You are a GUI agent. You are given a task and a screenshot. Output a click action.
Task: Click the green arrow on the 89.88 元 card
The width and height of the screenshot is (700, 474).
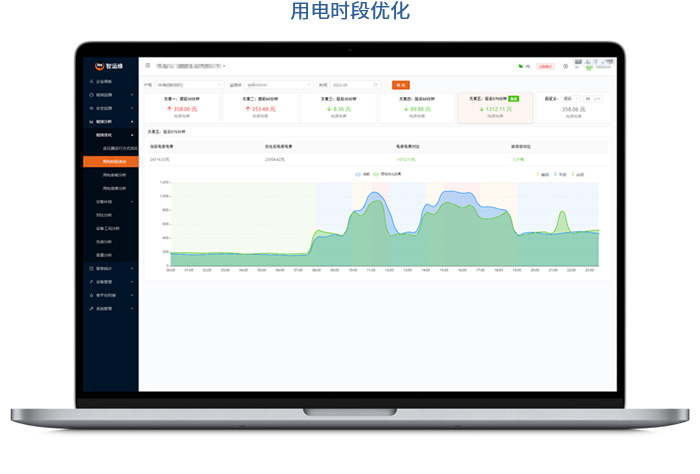pos(406,109)
